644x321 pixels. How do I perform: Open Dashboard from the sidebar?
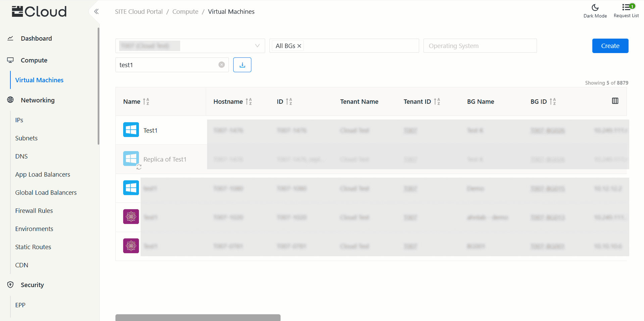[36, 38]
